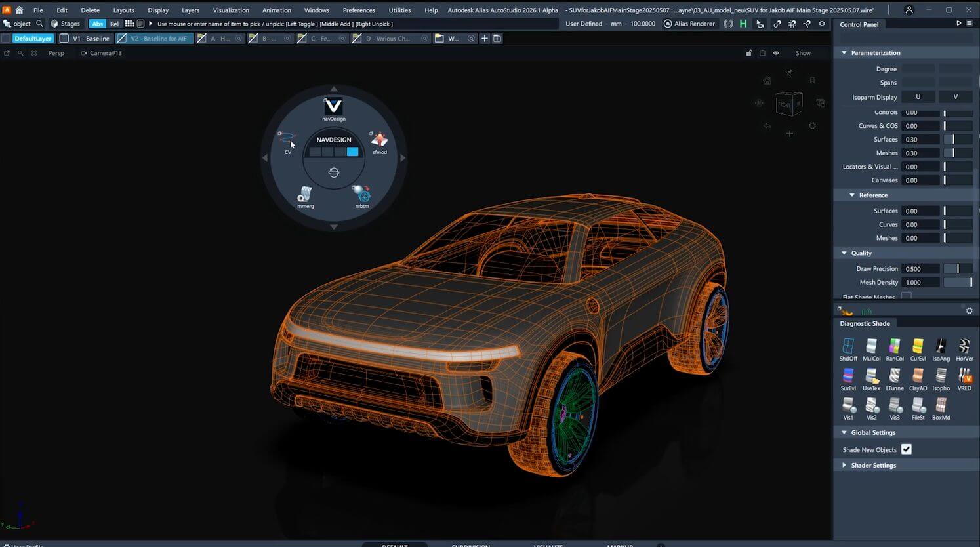Select the V1 - Baseline layer tab
Viewport: 980px width, 547px height.
coord(90,38)
